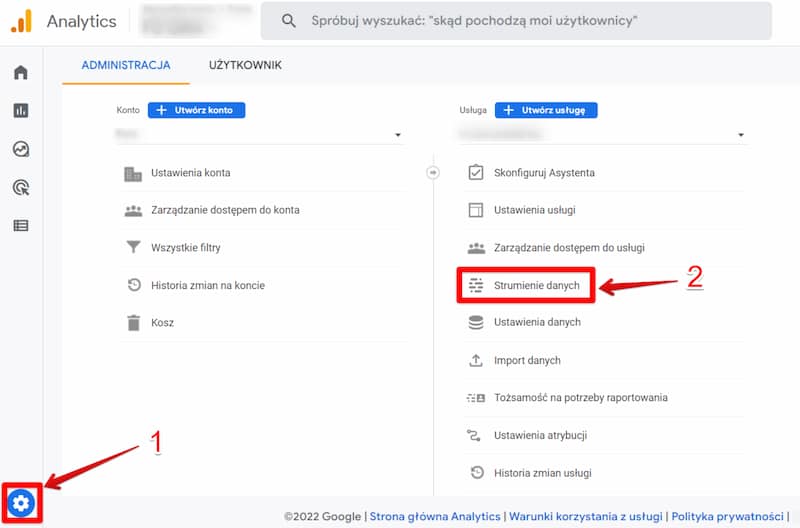
Task: Open the Usługa property dropdown
Action: pyautogui.click(x=603, y=135)
